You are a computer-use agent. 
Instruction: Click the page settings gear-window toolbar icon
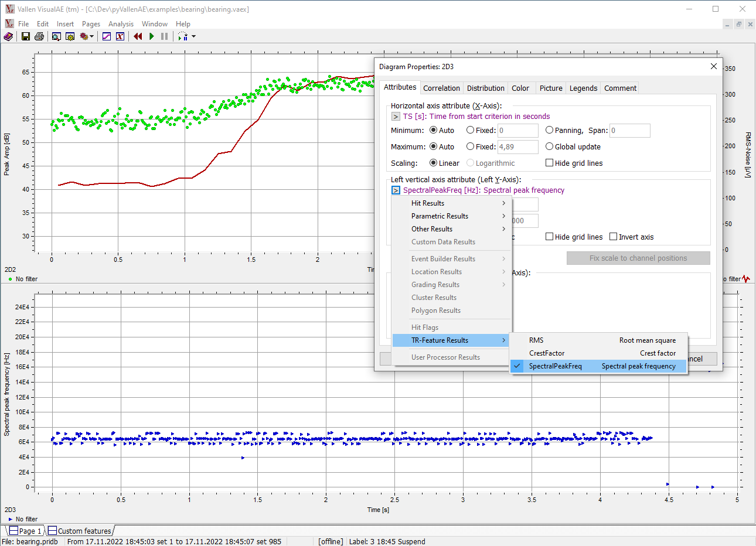tap(70, 36)
